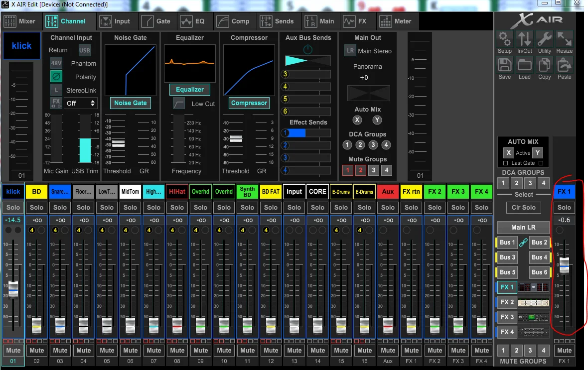
Task: Check the Last Gate left checkbox
Action: 505,163
